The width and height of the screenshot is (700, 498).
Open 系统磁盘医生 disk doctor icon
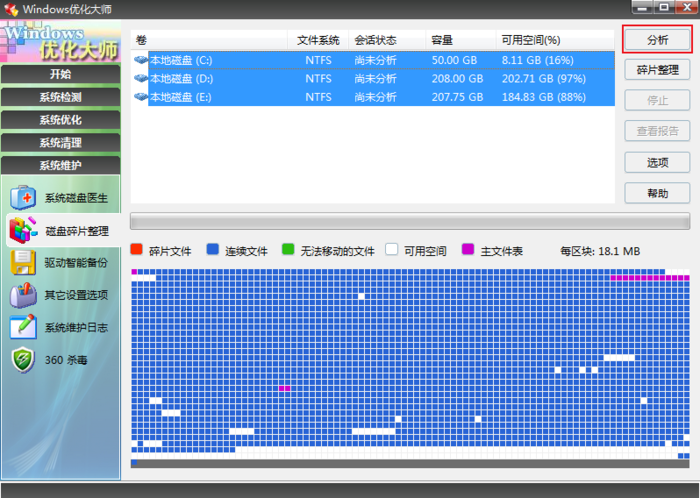pos(23,198)
